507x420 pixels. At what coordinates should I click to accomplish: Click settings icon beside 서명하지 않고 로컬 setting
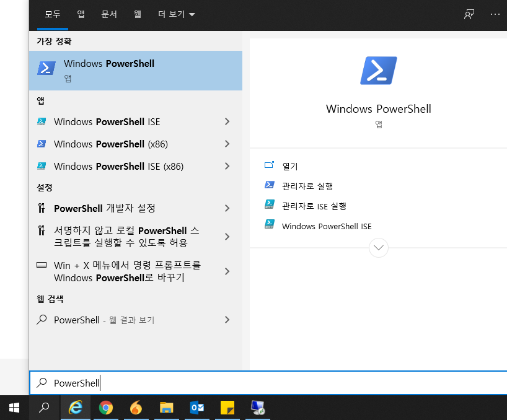(42, 230)
